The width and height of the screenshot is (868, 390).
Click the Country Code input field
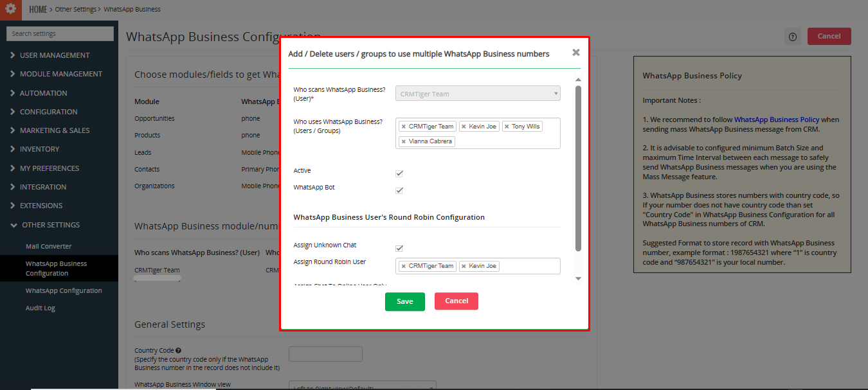325,354
